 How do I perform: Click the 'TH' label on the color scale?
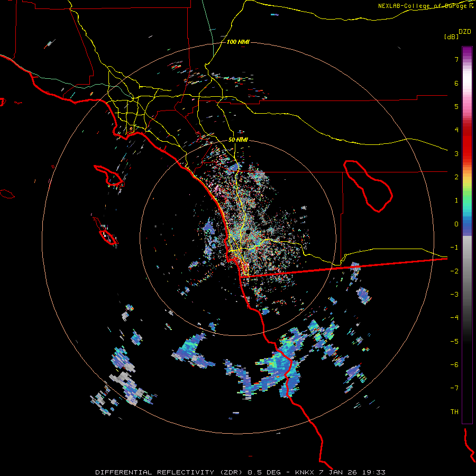point(454,411)
